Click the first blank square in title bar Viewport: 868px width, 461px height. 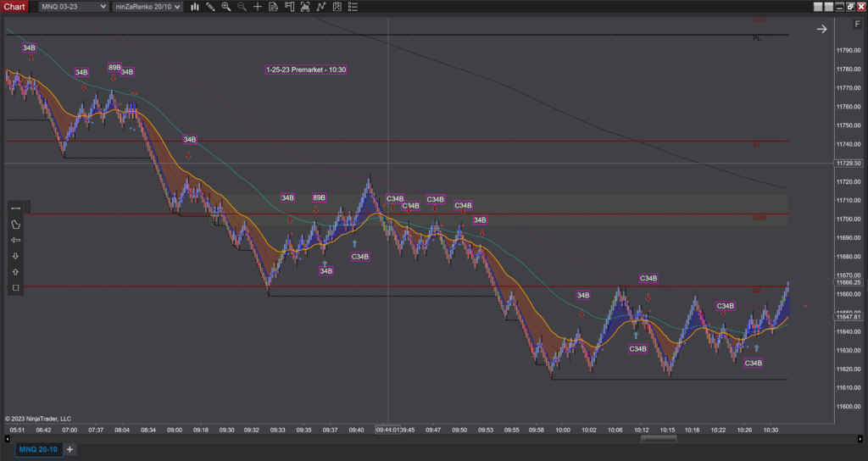pyautogui.click(x=818, y=7)
